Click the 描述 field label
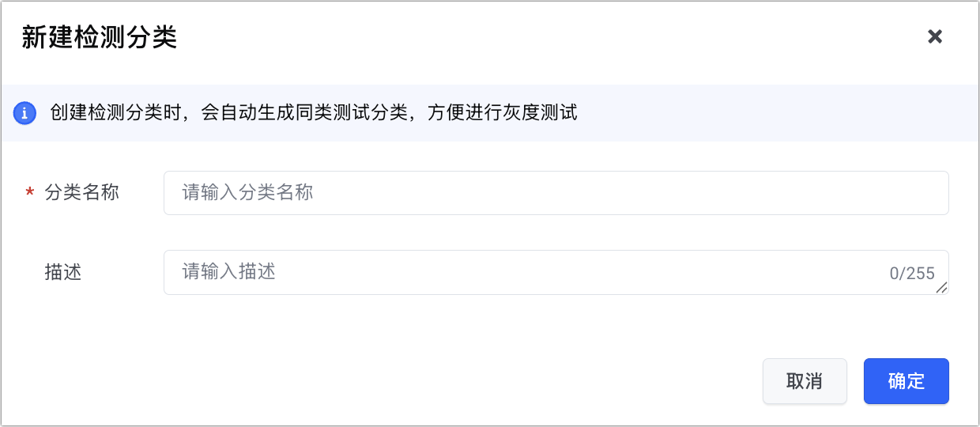Image resolution: width=980 pixels, height=427 pixels. click(63, 273)
